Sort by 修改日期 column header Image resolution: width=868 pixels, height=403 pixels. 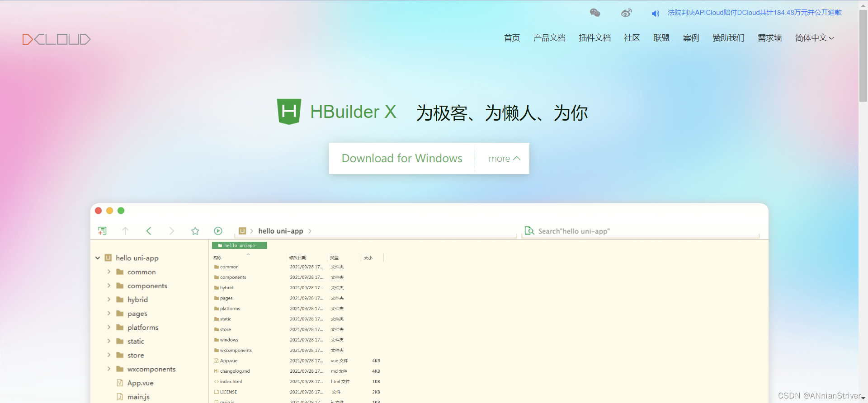point(297,258)
